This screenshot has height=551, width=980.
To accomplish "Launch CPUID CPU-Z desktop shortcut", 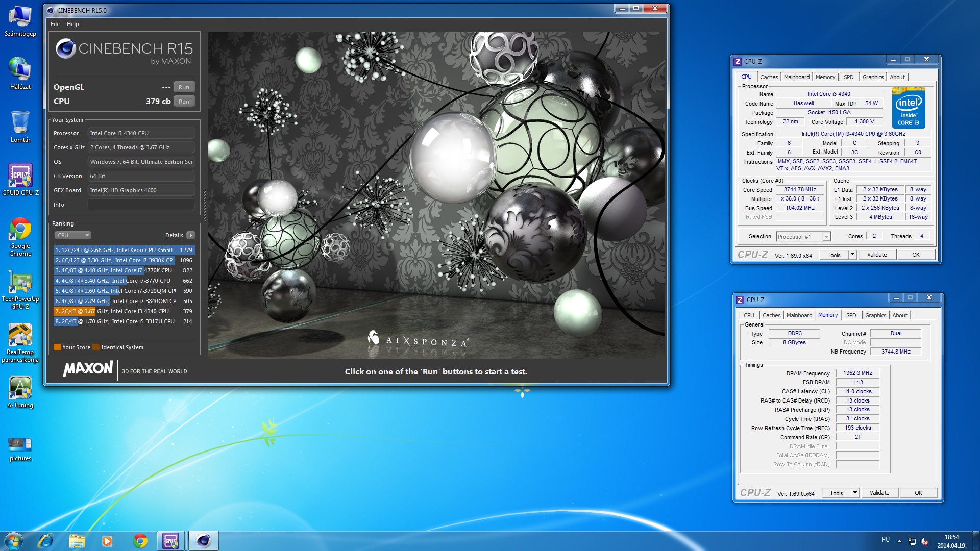I will (x=20, y=180).
